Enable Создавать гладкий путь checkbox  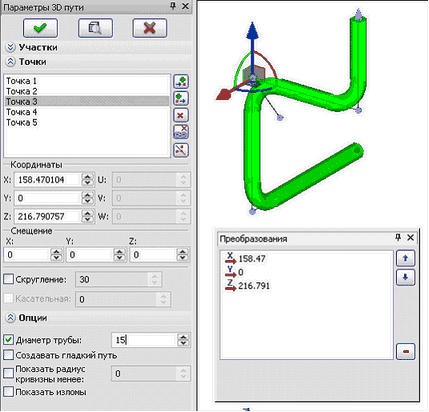(8, 355)
